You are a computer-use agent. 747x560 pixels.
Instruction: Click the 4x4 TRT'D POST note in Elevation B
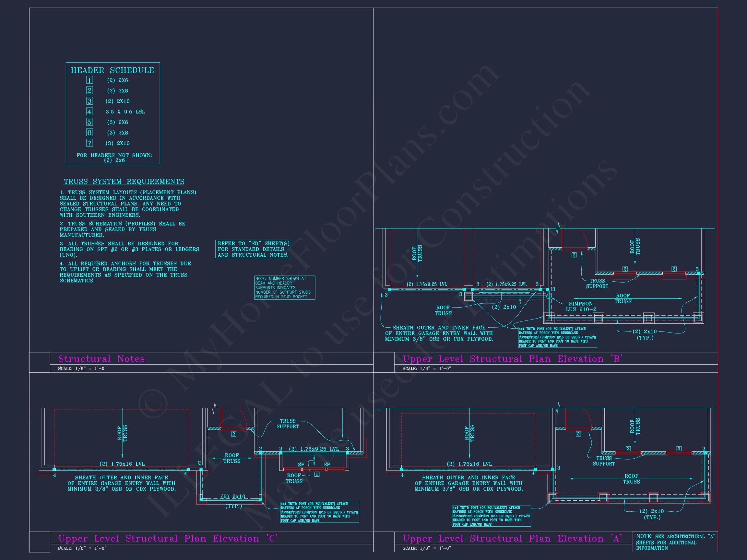(x=558, y=337)
